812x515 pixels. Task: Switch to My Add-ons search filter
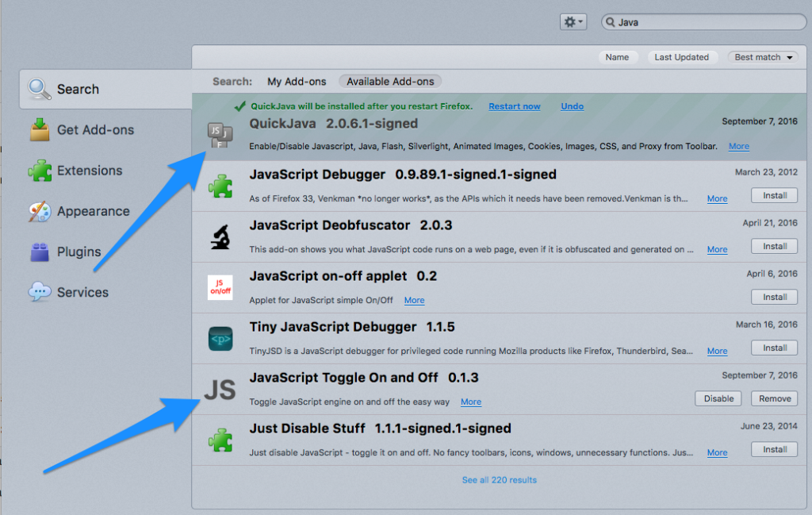(297, 82)
